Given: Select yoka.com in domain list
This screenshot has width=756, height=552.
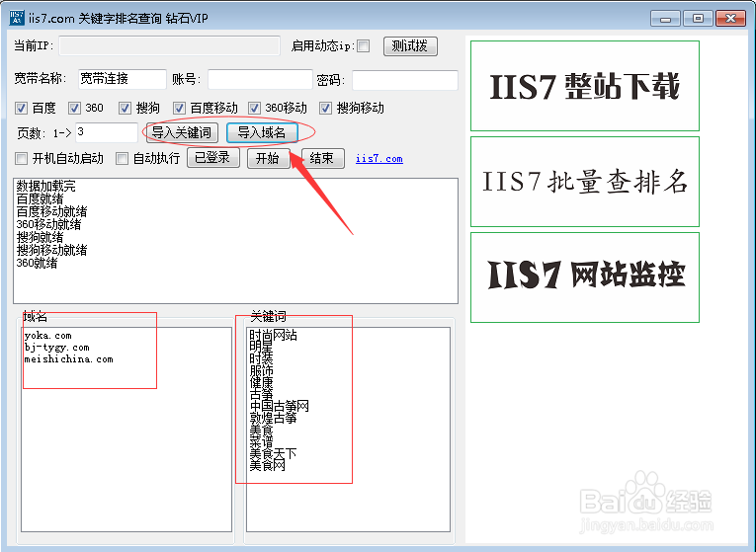Looking at the screenshot, I should click(47, 335).
